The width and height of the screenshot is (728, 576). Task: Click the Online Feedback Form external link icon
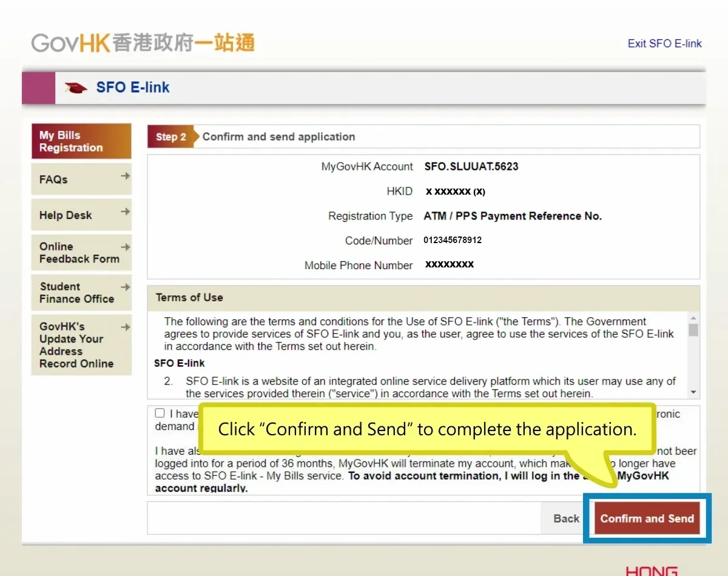pyautogui.click(x=126, y=247)
